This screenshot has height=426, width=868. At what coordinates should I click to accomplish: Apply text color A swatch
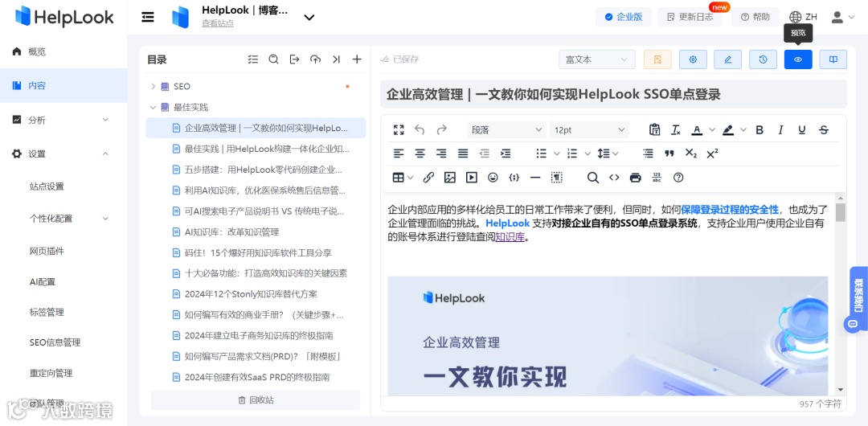tap(697, 129)
